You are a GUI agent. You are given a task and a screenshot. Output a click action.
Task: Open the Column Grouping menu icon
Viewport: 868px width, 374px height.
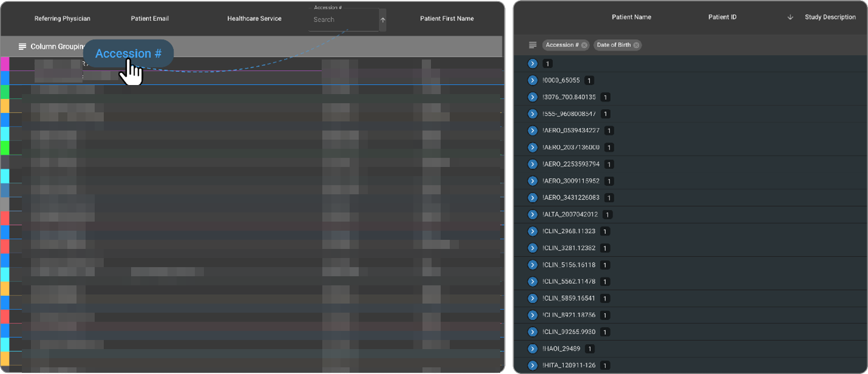pos(22,46)
